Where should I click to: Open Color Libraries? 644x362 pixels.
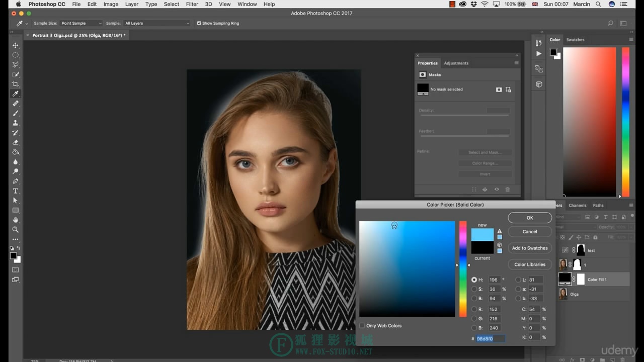[530, 264]
